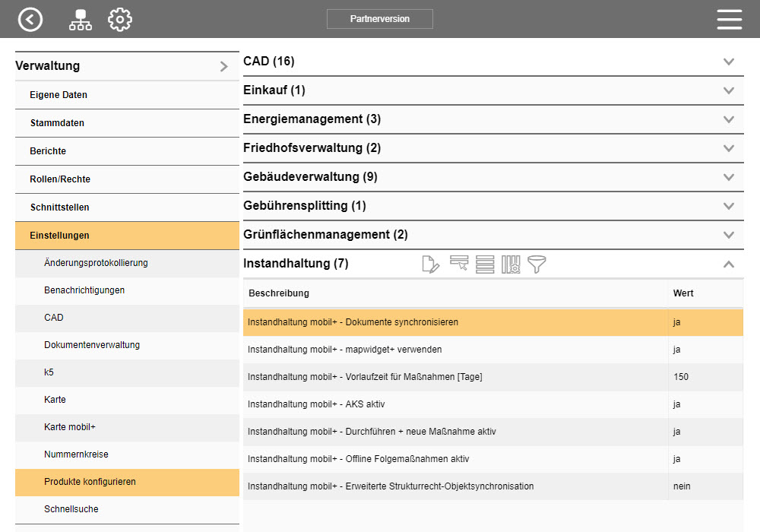Select the edit document icon in Instandhaltung toolbar
The width and height of the screenshot is (760, 532).
click(x=431, y=264)
